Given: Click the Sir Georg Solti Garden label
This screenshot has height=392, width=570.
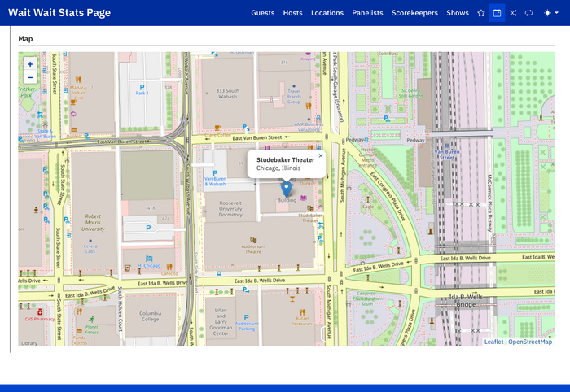Looking at the screenshot, I should [410, 94].
